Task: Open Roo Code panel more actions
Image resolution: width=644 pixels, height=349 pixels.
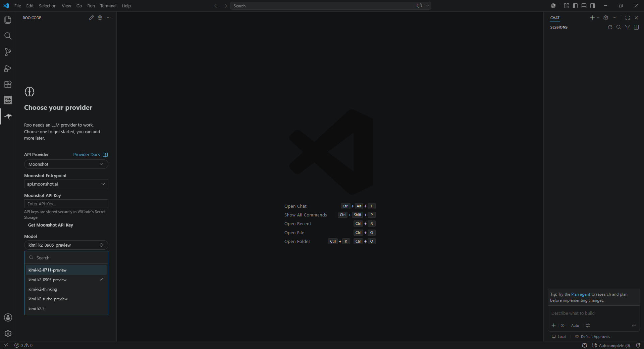Action: (109, 18)
